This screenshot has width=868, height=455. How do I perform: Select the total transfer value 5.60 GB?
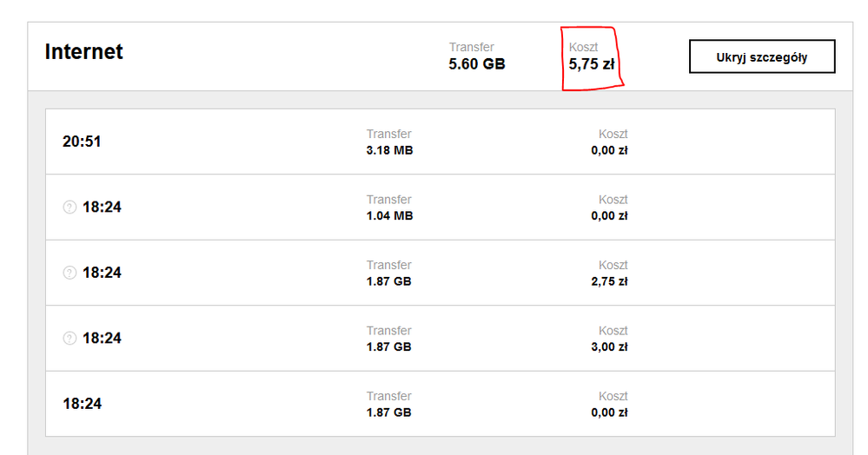click(477, 63)
